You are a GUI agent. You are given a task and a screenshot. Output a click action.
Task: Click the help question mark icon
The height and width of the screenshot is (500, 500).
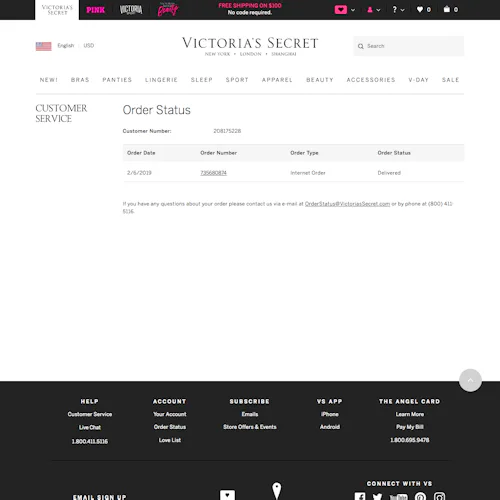tap(395, 10)
